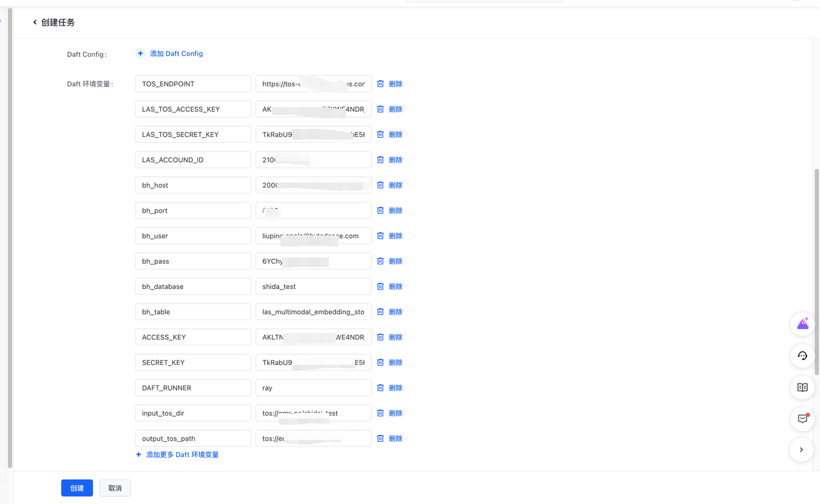Focus the ACCESS_KEY name field
This screenshot has width=820, height=504.
[193, 337]
